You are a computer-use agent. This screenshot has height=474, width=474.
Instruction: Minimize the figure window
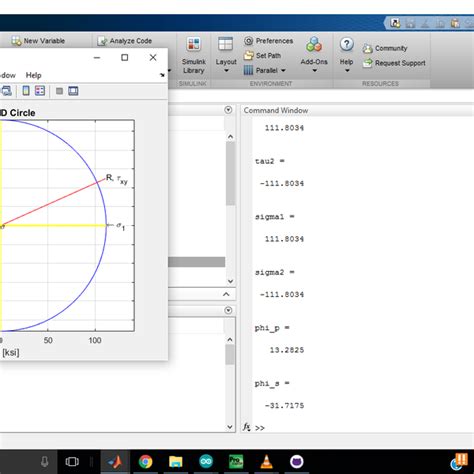pos(97,58)
